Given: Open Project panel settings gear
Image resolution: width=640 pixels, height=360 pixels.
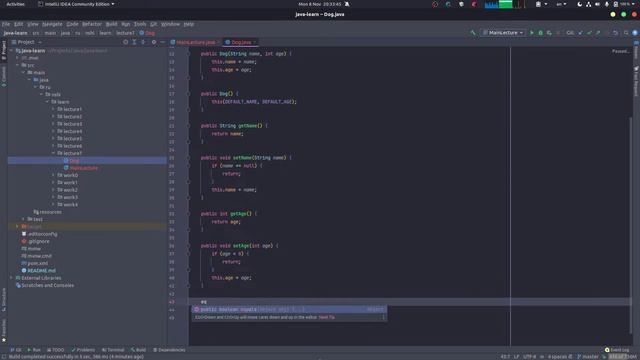Looking at the screenshot, I should click(x=154, y=42).
